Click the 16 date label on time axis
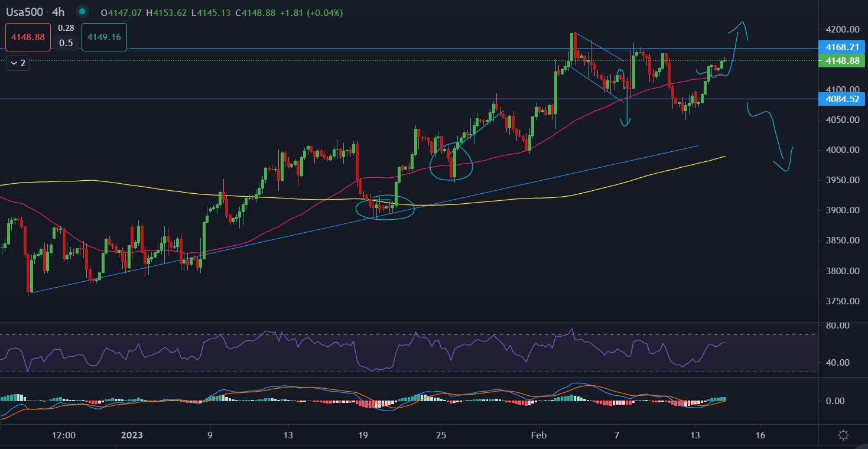Viewport: 868px width, 449px height. pyautogui.click(x=760, y=435)
